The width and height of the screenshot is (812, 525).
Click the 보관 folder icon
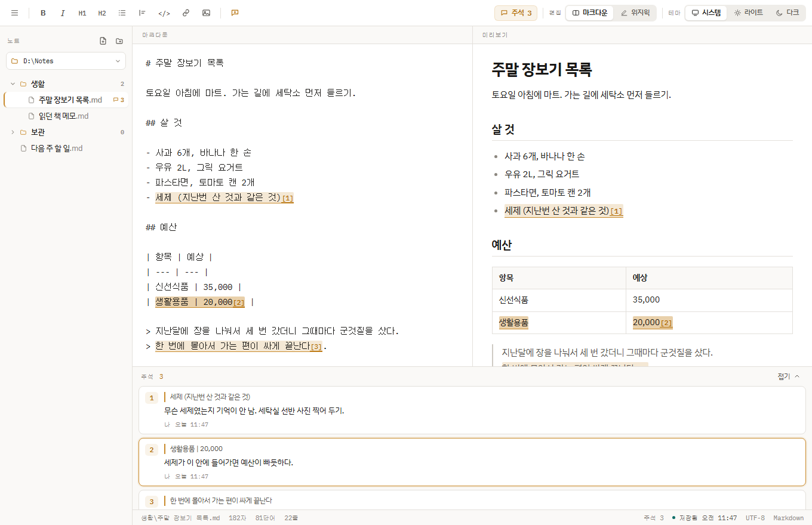coord(23,132)
